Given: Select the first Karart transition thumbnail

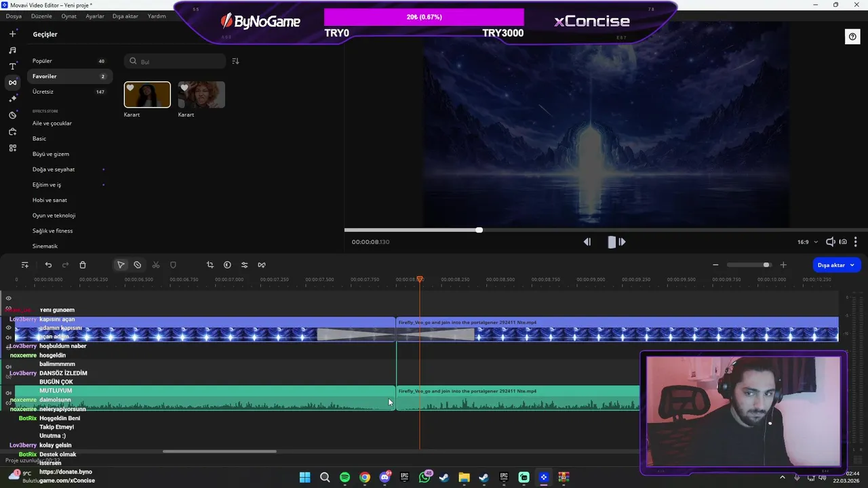Looking at the screenshot, I should [147, 95].
